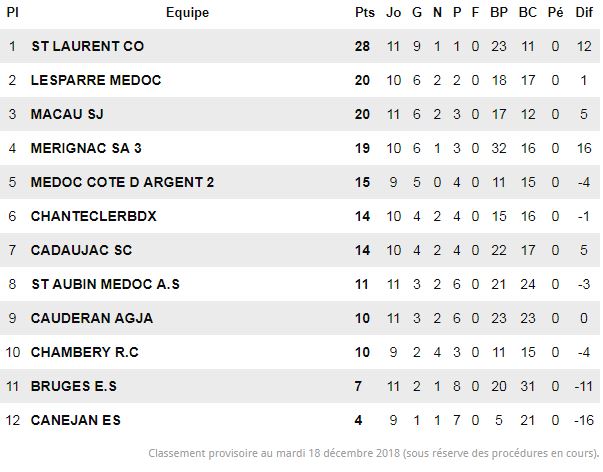Select the LESPARRE MEDOC team row

[x=300, y=80]
